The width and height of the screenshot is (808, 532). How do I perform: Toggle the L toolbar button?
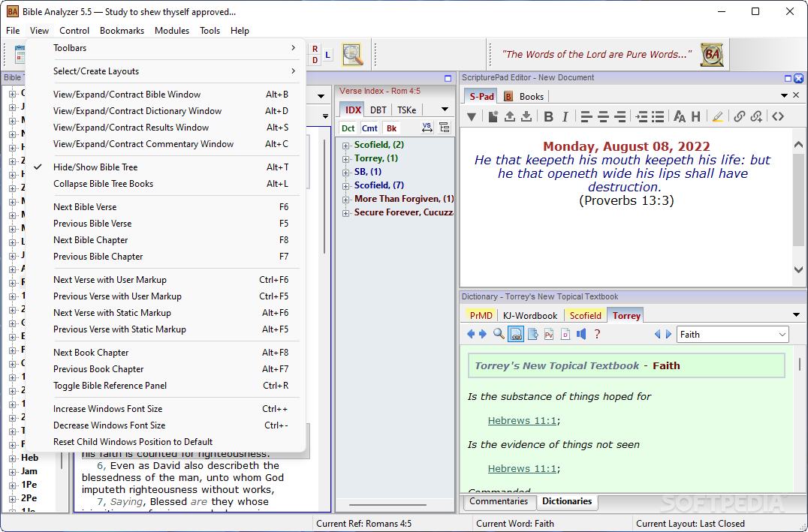tap(327, 55)
